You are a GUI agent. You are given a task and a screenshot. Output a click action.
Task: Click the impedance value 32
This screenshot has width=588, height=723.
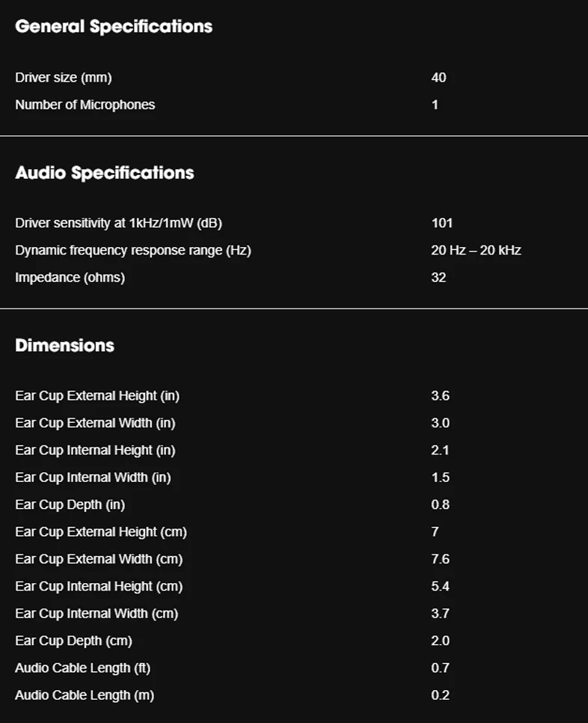pyautogui.click(x=438, y=278)
